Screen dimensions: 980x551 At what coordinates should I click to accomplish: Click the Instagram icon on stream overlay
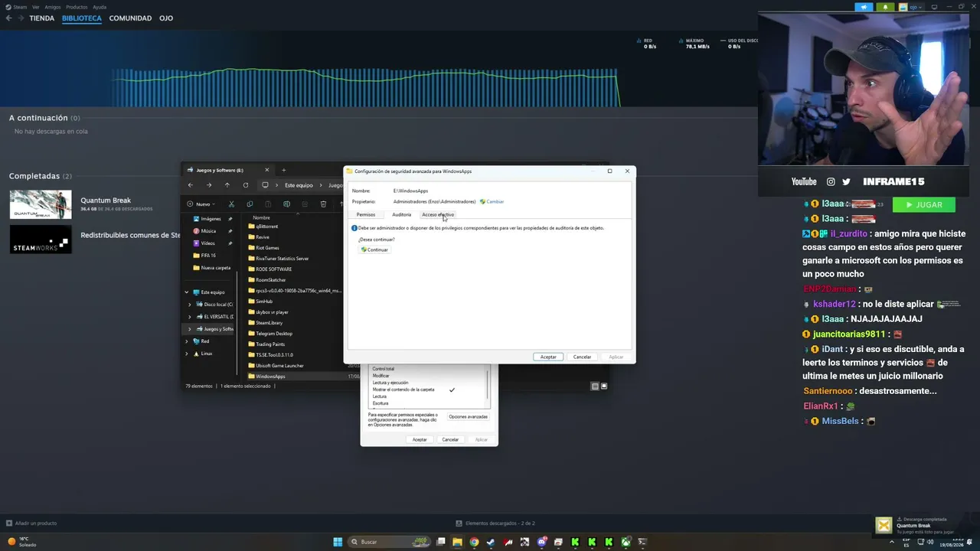(831, 181)
